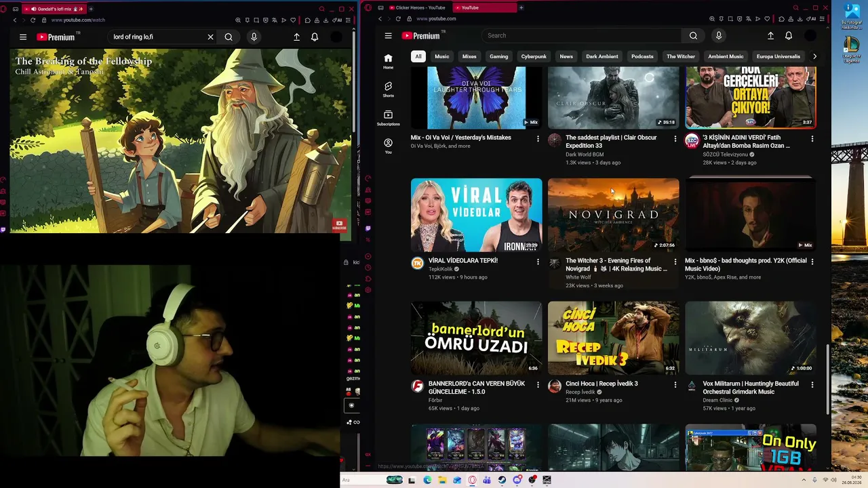The height and width of the screenshot is (488, 868).
Task: Click upload icon in left Gandalf lofi window
Action: tap(296, 37)
